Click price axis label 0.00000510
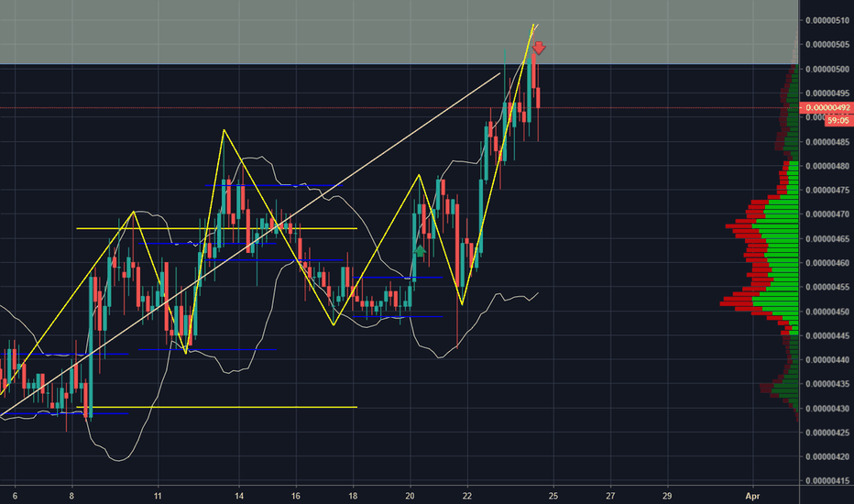854x504 pixels. point(827,21)
